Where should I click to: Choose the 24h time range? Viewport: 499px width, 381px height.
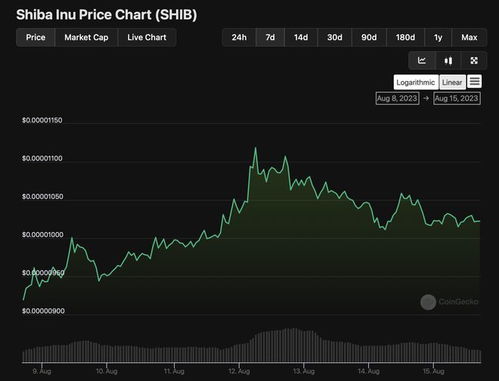pyautogui.click(x=239, y=37)
